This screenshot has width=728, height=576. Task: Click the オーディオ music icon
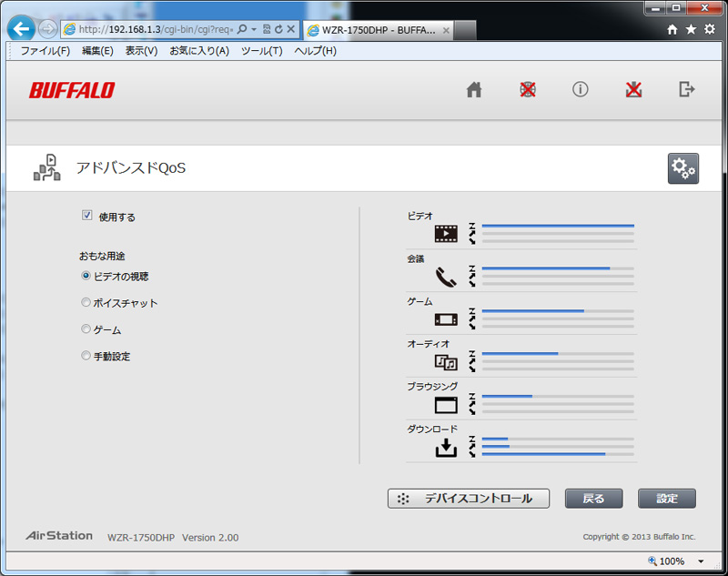(x=446, y=362)
